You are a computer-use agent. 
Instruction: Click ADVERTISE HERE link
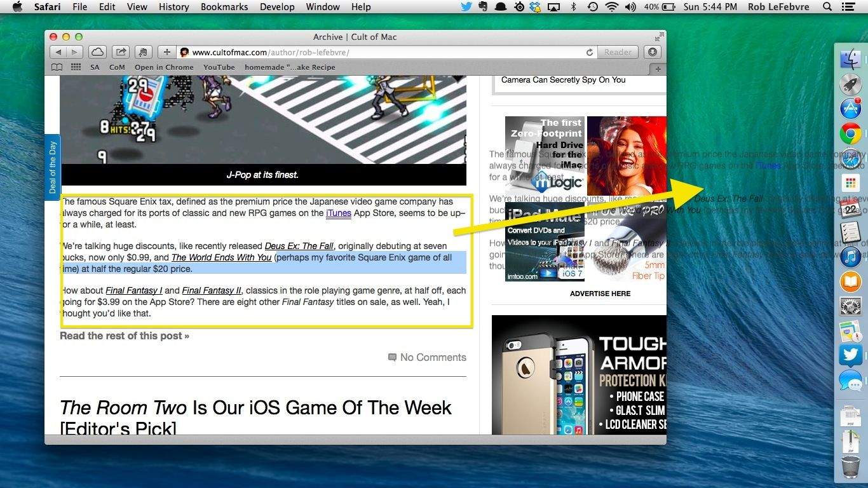(600, 294)
